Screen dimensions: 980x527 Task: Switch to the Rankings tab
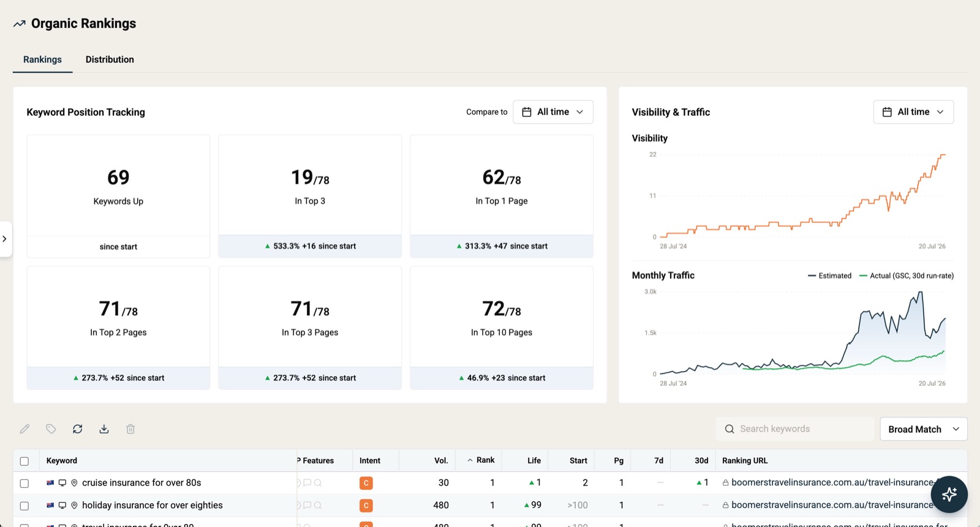(x=42, y=59)
